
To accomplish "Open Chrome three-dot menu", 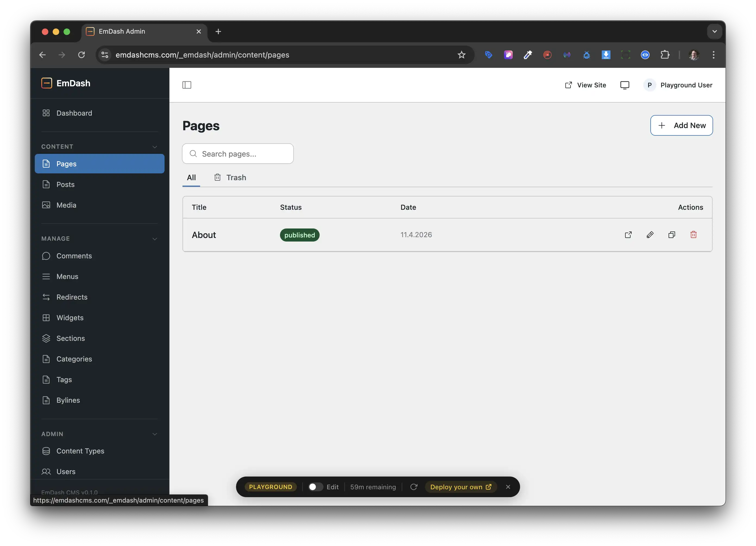I will (x=713, y=55).
